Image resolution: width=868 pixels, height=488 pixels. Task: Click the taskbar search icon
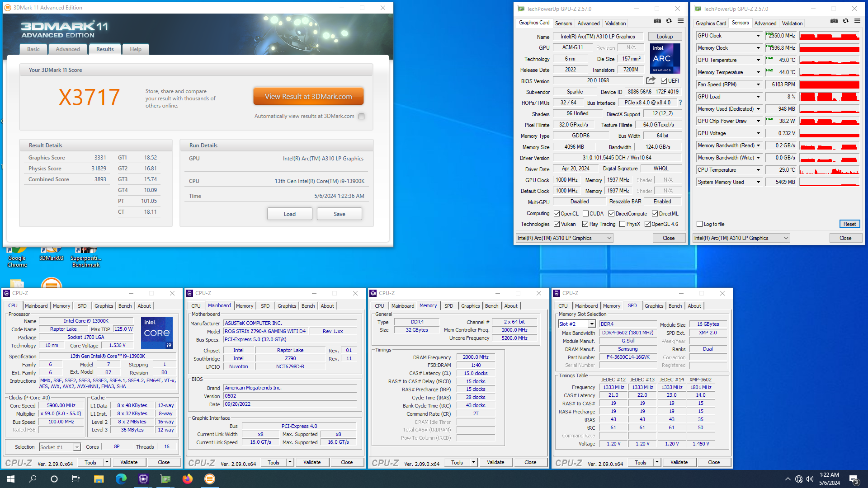tap(33, 479)
